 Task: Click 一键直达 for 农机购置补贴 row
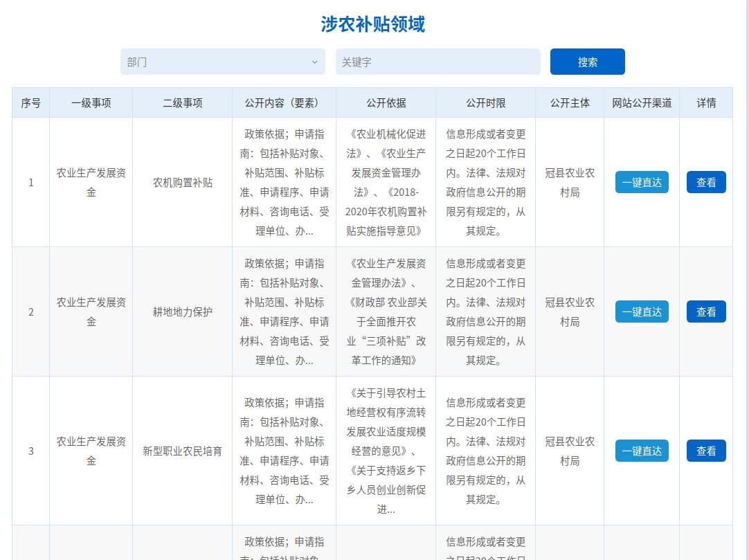[642, 182]
